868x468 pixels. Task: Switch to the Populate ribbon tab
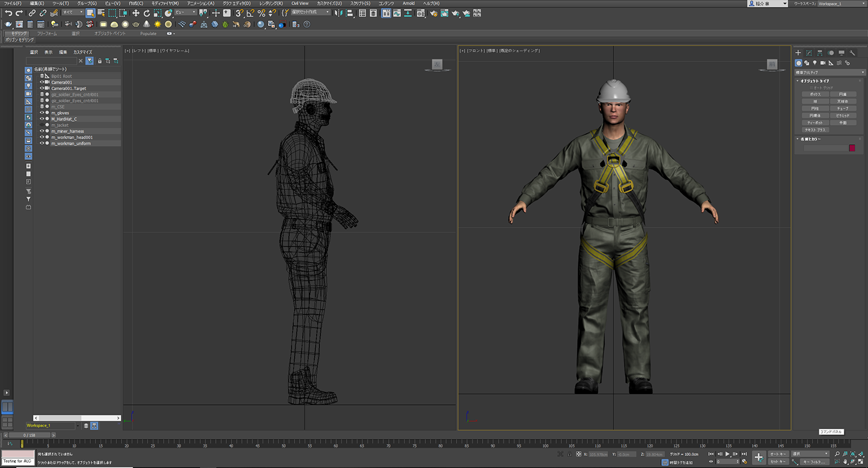(x=148, y=34)
